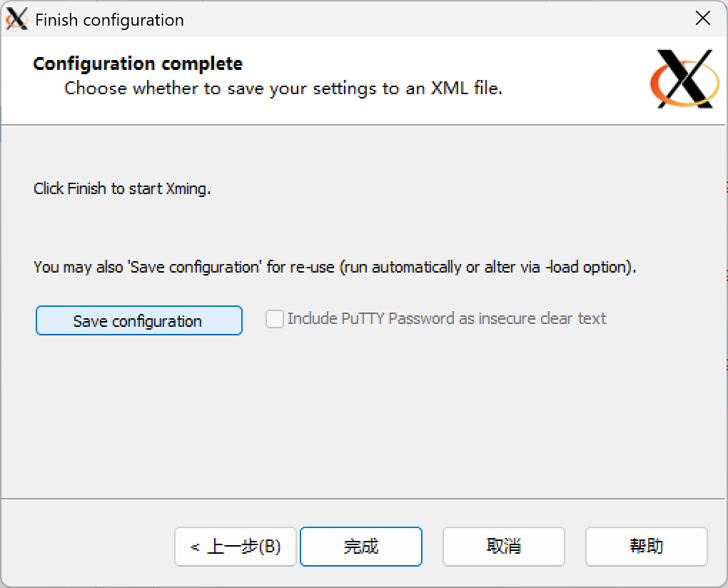Click the 'as insecure clear text' checkbox label

click(x=541, y=319)
